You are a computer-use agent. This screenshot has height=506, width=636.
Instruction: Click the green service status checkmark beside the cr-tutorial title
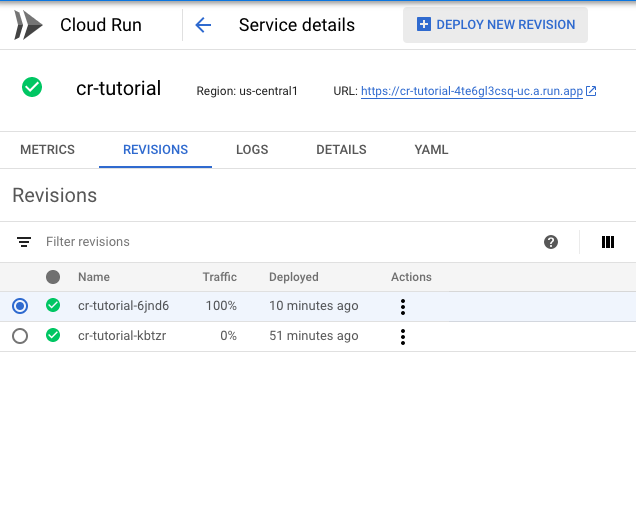tap(32, 87)
